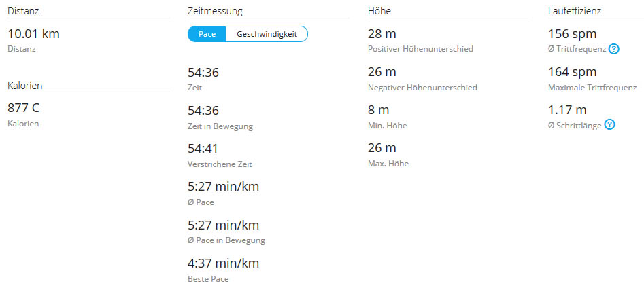Viewport: 644px width, 292px height.
Task: Click the 28 m elevation gain value
Action: point(382,34)
